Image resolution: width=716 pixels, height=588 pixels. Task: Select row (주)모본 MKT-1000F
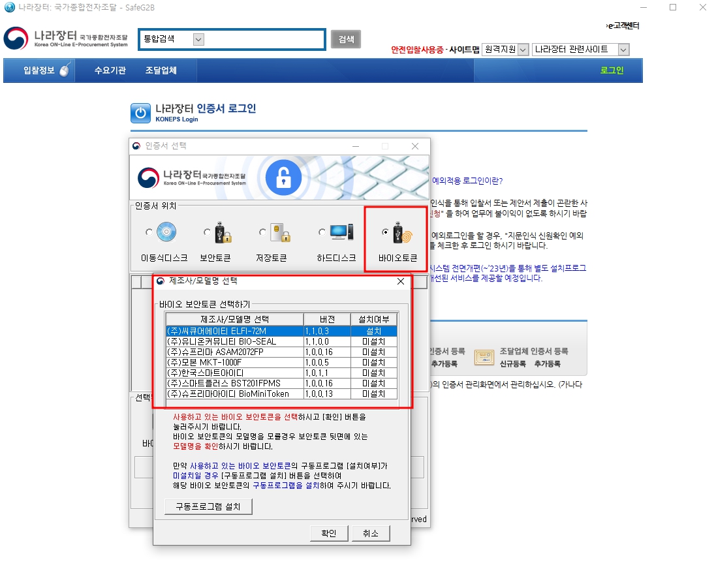[282, 362]
